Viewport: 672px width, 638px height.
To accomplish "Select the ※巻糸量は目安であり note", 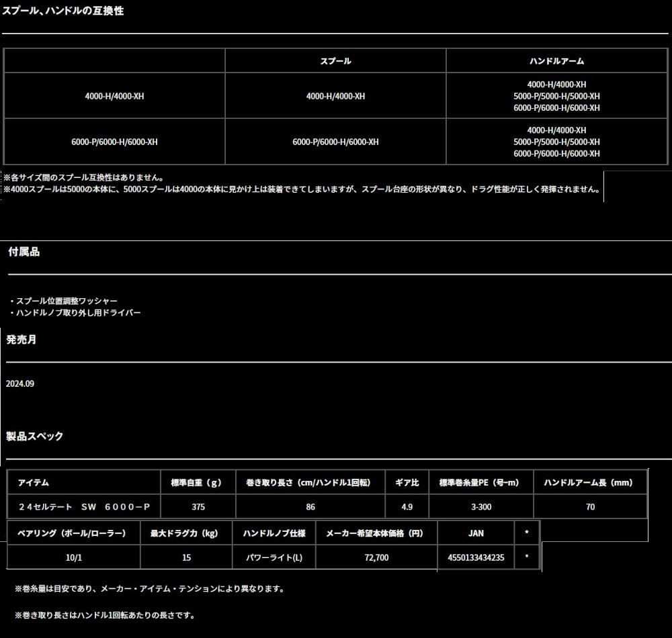I will pos(150,589).
